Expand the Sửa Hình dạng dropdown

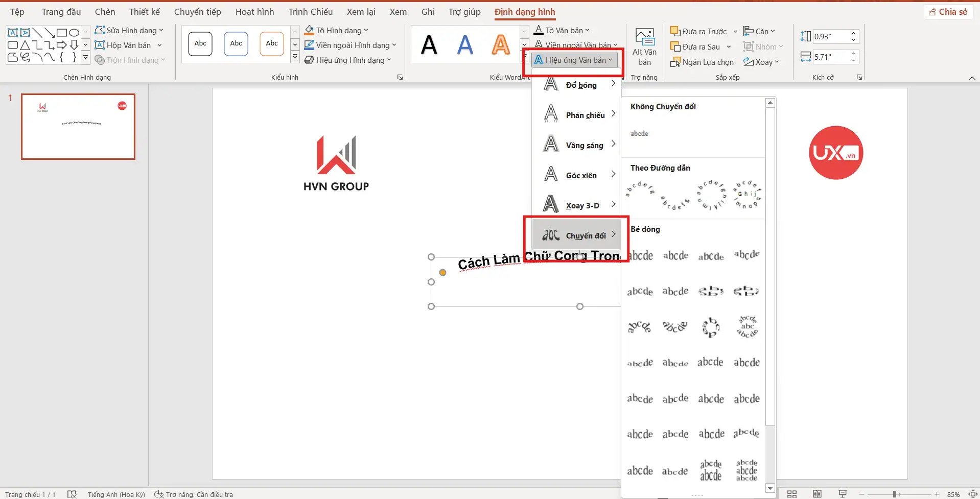pos(160,30)
